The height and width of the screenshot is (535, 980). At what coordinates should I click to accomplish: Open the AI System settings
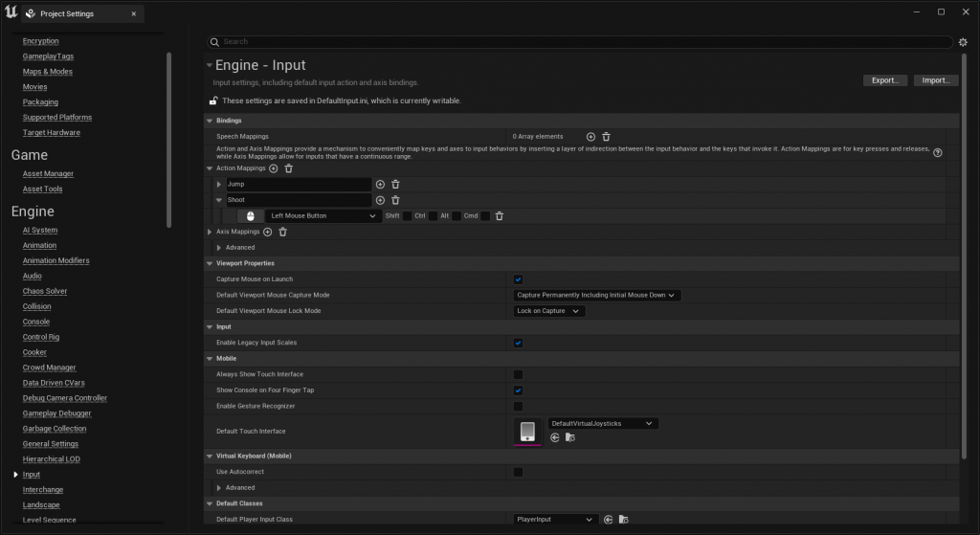click(x=40, y=230)
